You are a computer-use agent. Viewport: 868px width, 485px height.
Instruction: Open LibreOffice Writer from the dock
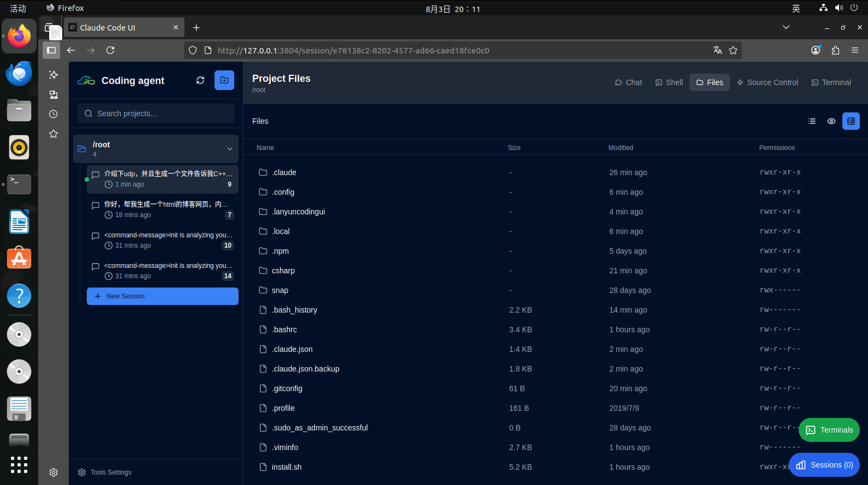[19, 221]
